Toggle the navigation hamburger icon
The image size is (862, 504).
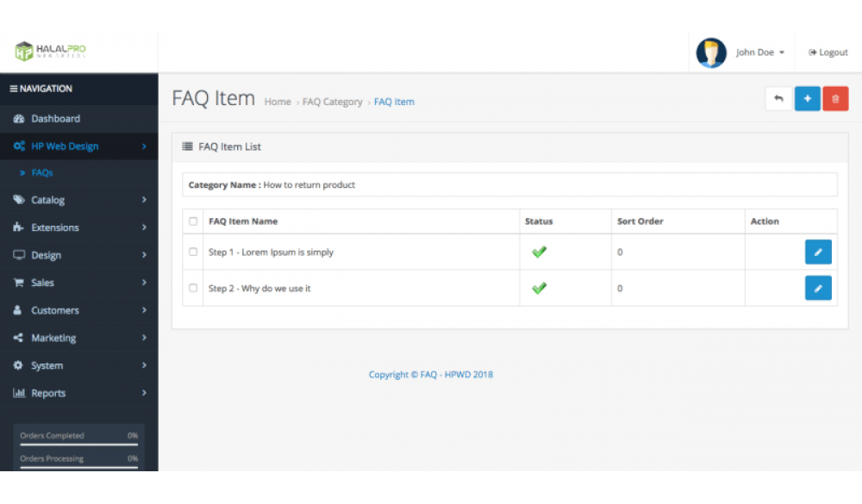14,89
